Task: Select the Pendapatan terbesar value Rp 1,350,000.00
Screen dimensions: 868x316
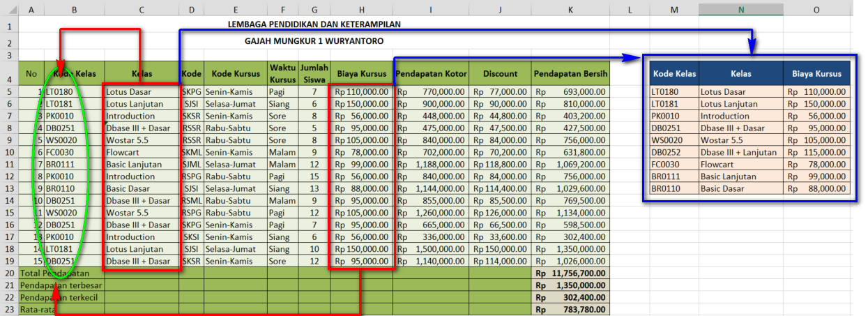Action: click(x=570, y=285)
